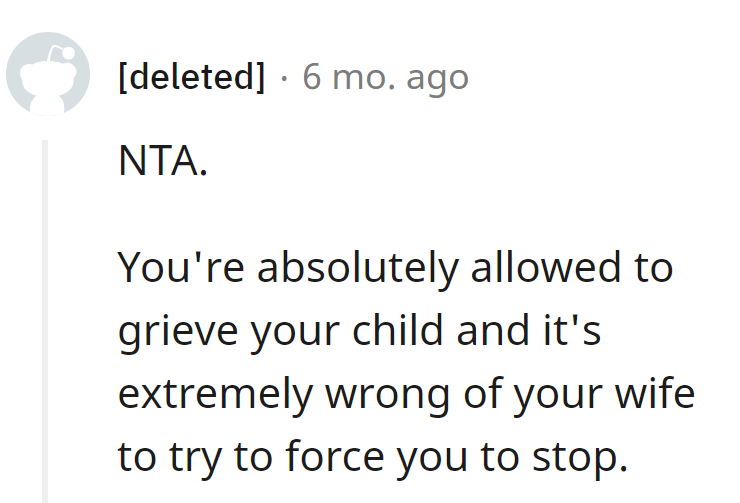Click the word "stop." ending the comment
This screenshot has height=503, width=740.
[582, 457]
